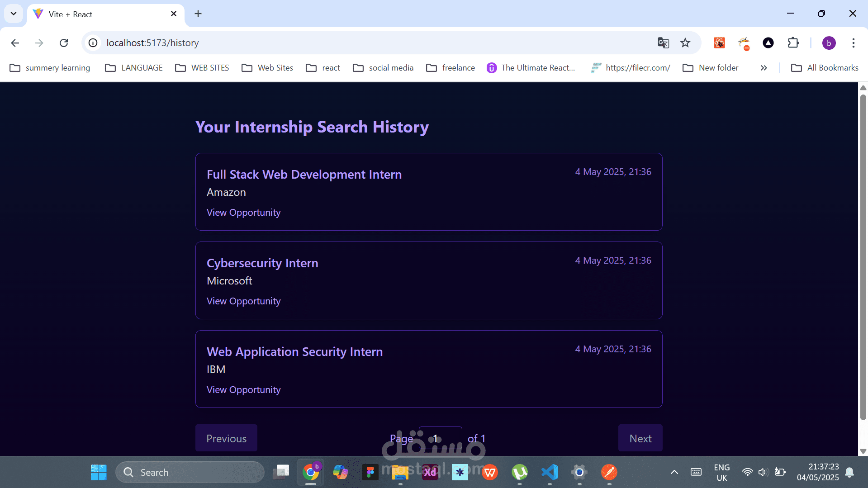The image size is (868, 488).
Task: Open the taskbar clock and date
Action: pos(818,472)
